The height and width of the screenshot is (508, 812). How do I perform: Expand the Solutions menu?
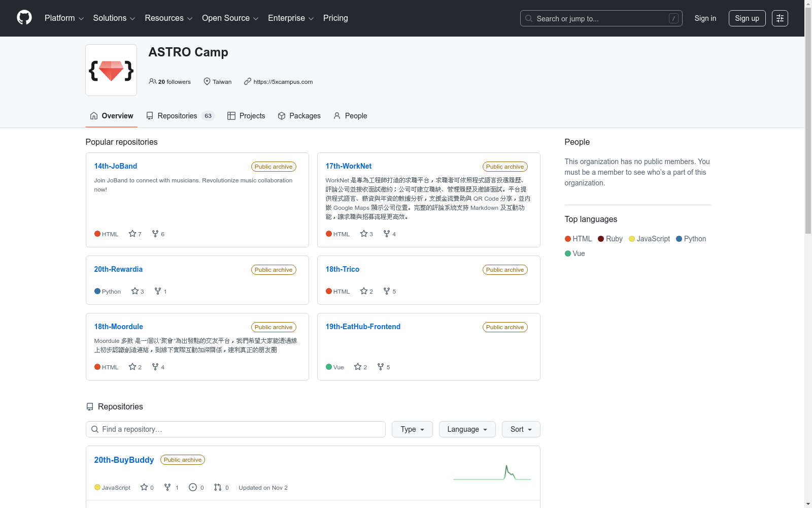click(114, 18)
